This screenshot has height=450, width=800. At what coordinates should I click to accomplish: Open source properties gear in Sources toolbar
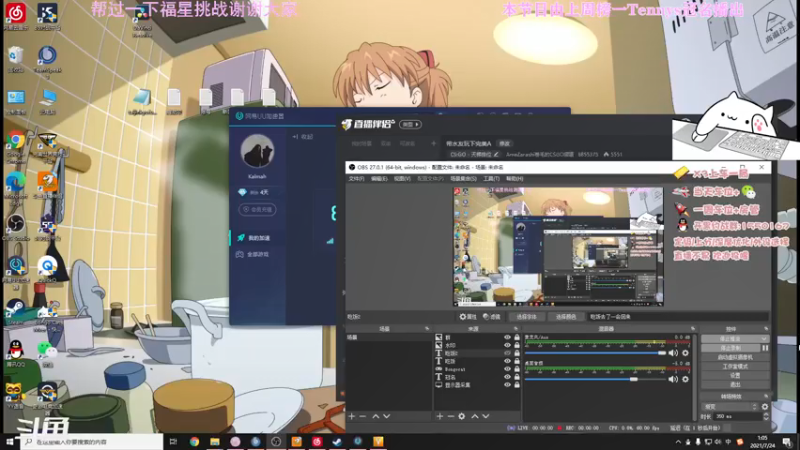(x=462, y=416)
